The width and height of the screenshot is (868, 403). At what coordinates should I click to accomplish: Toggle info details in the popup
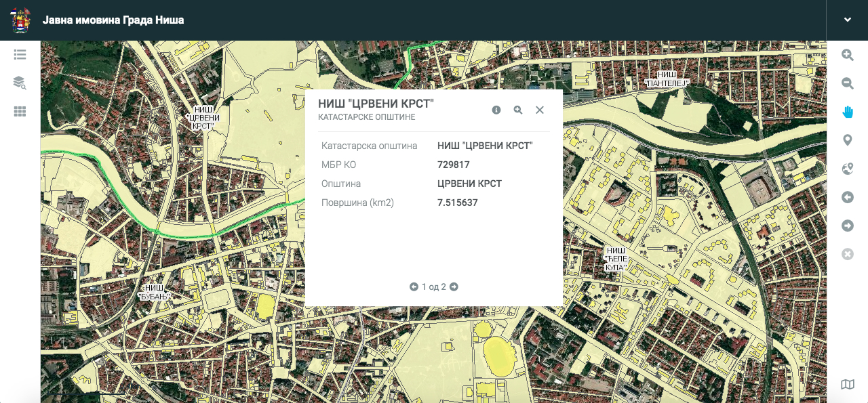(x=496, y=109)
